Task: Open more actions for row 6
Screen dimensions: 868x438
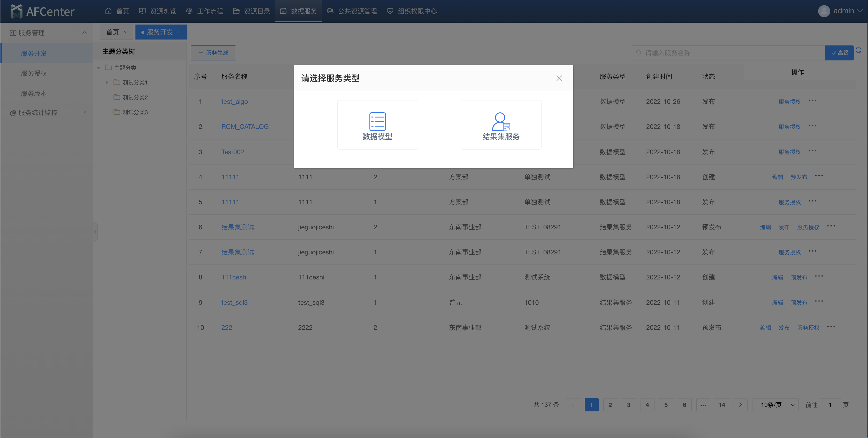Action: (831, 226)
